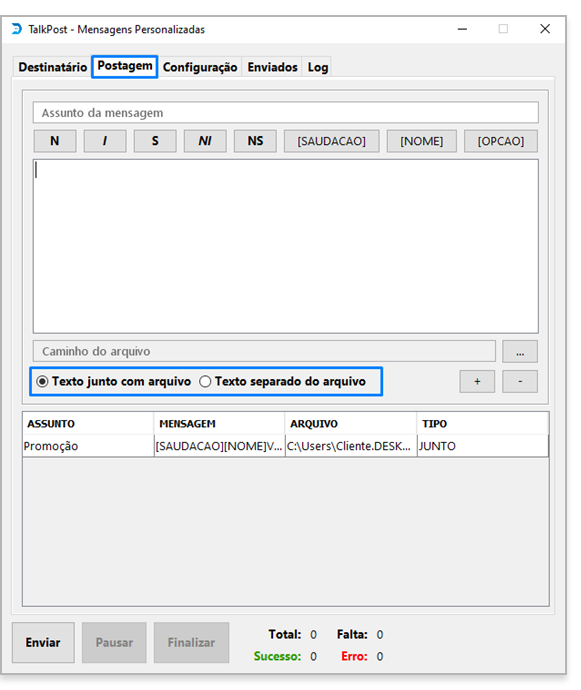Remove message with the minus button
The height and width of the screenshot is (690, 581).
tap(520, 381)
